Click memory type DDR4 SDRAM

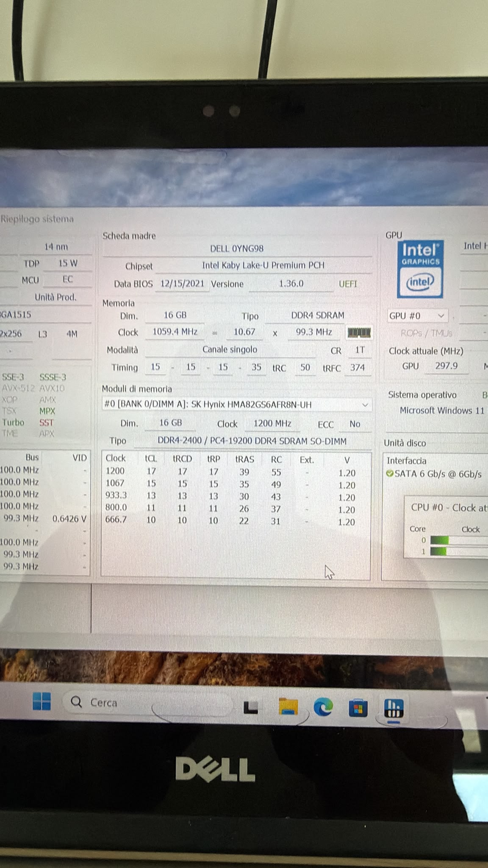tap(318, 315)
